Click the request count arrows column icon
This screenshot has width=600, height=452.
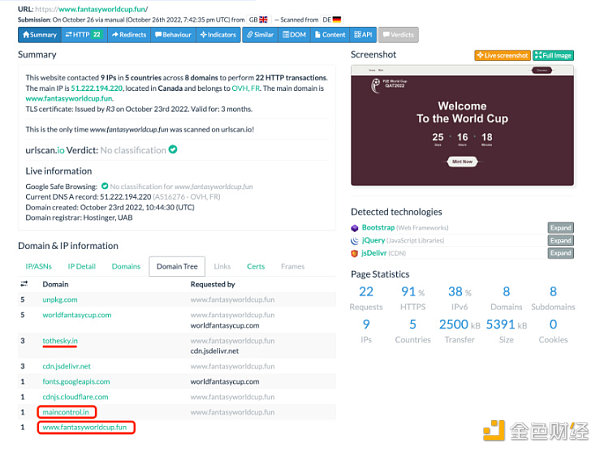coord(24,284)
